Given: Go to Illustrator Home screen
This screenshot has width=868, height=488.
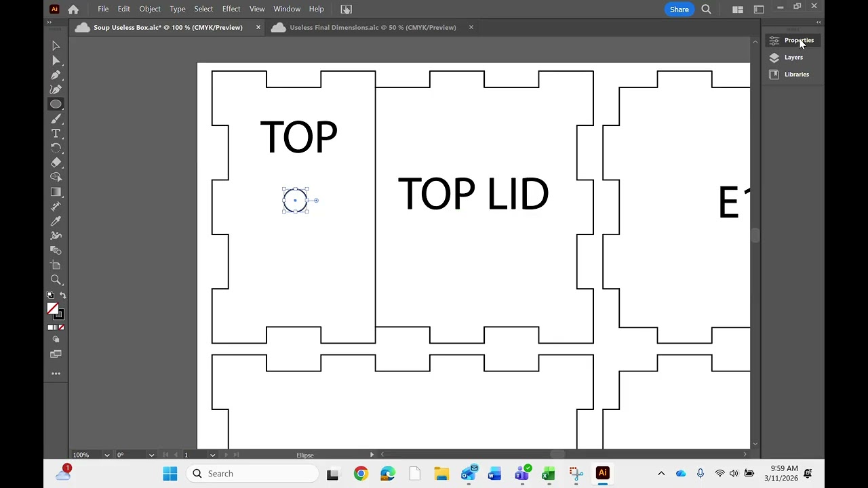Looking at the screenshot, I should [x=73, y=9].
